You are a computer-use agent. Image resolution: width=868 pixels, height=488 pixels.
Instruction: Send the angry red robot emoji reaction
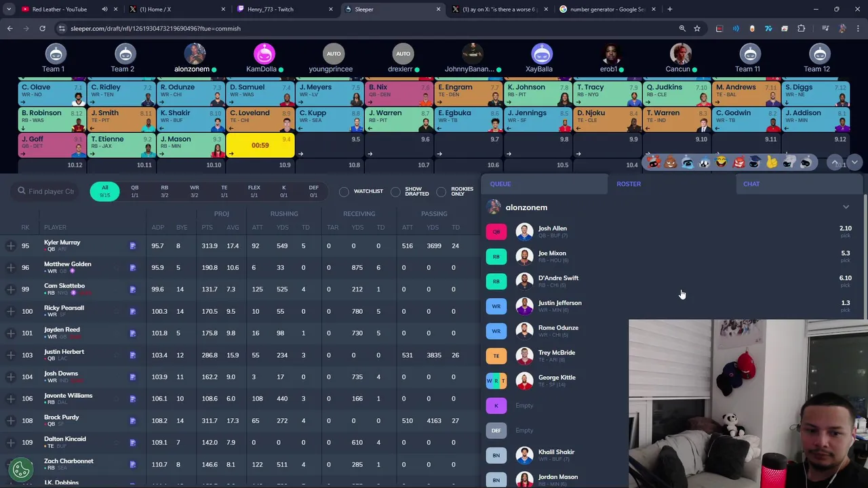(x=738, y=163)
